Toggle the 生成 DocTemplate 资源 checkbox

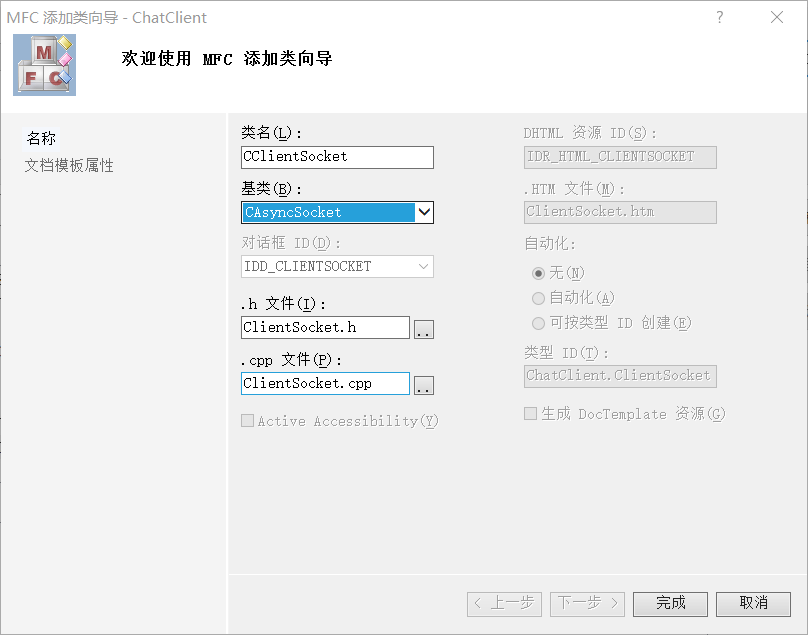[529, 413]
